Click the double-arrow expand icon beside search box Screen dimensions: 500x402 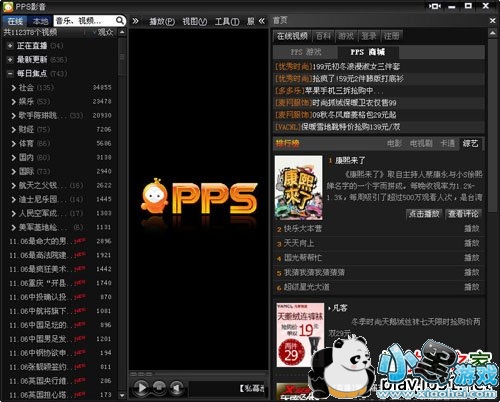pos(135,21)
